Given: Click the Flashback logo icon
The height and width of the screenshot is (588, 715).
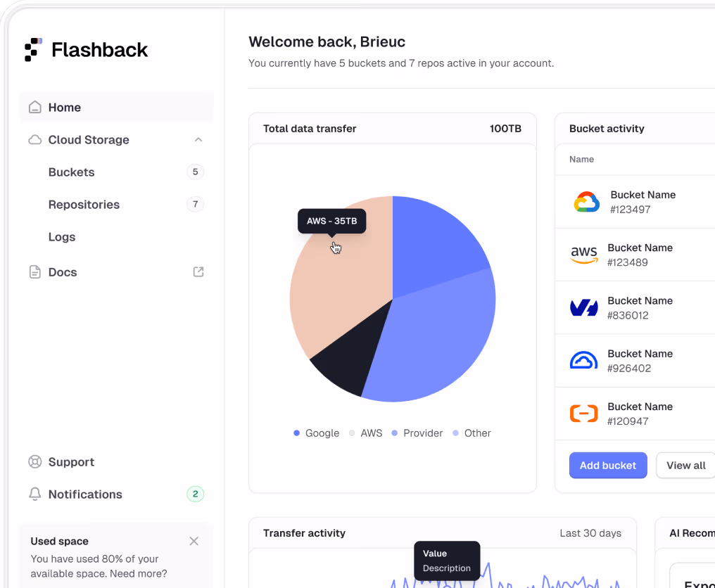Looking at the screenshot, I should (33, 49).
